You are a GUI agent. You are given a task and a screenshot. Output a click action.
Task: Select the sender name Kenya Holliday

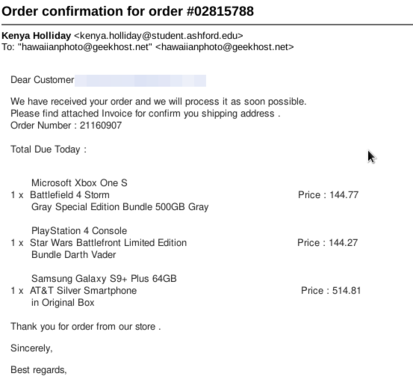tap(36, 36)
